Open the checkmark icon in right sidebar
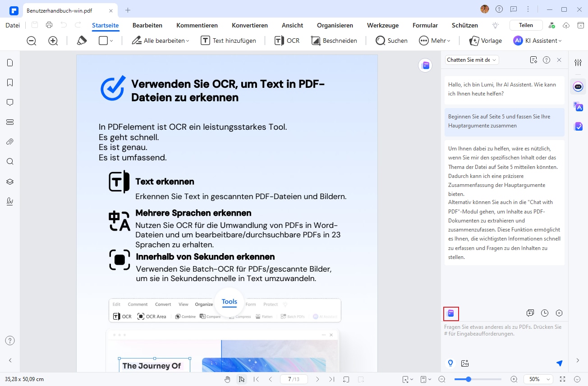Viewport: 588px width, 386px height. pos(578,127)
